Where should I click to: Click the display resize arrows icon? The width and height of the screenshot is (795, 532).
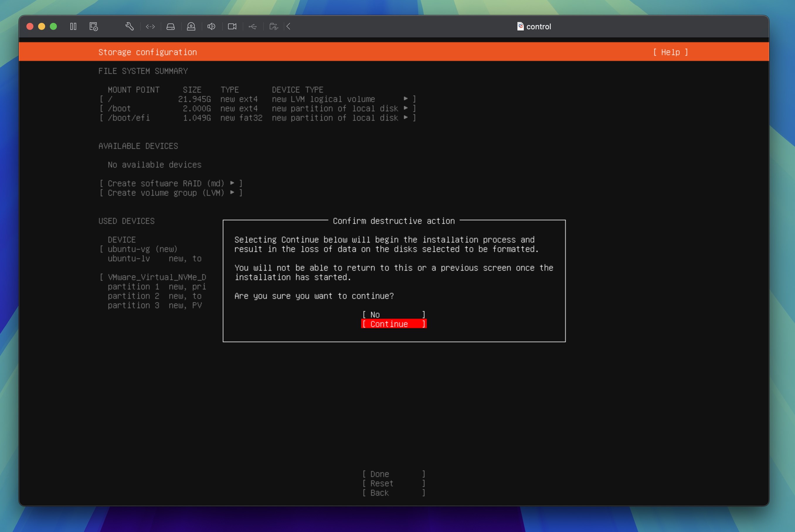pos(150,26)
